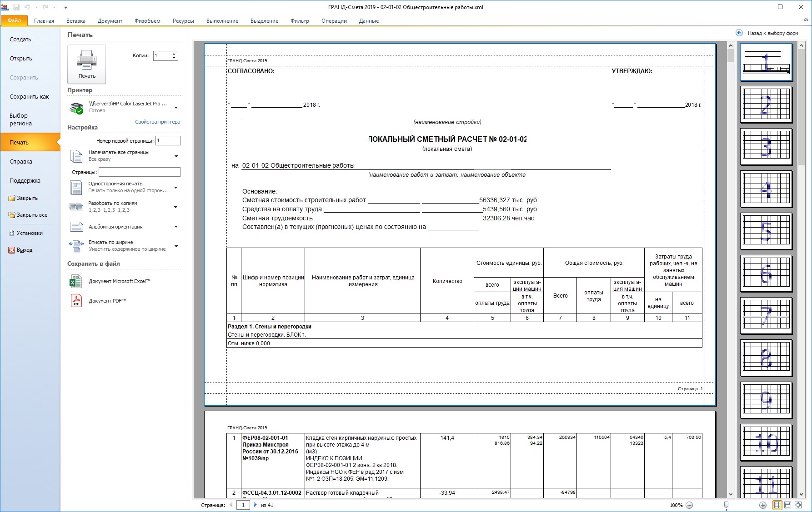The image size is (812, 512).
Task: Expand Односторонняя печать options
Action: (176, 187)
